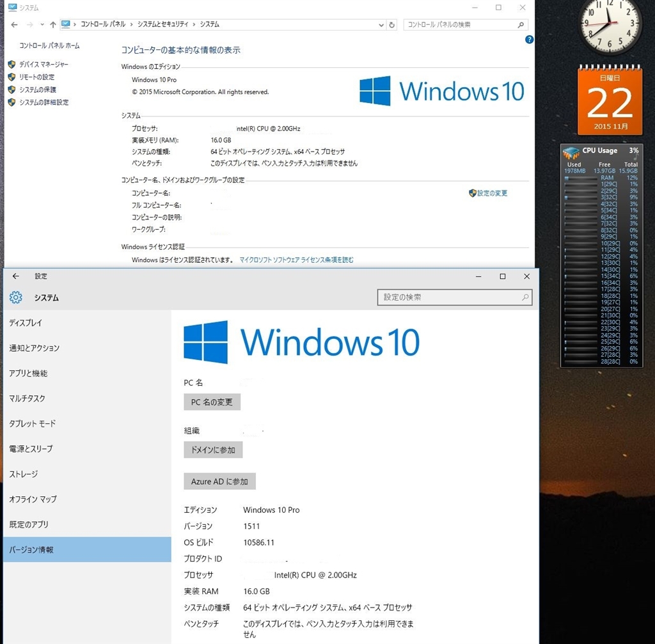The image size is (655, 644).
Task: Minimize the Control Panel システム window
Action: coord(475,8)
